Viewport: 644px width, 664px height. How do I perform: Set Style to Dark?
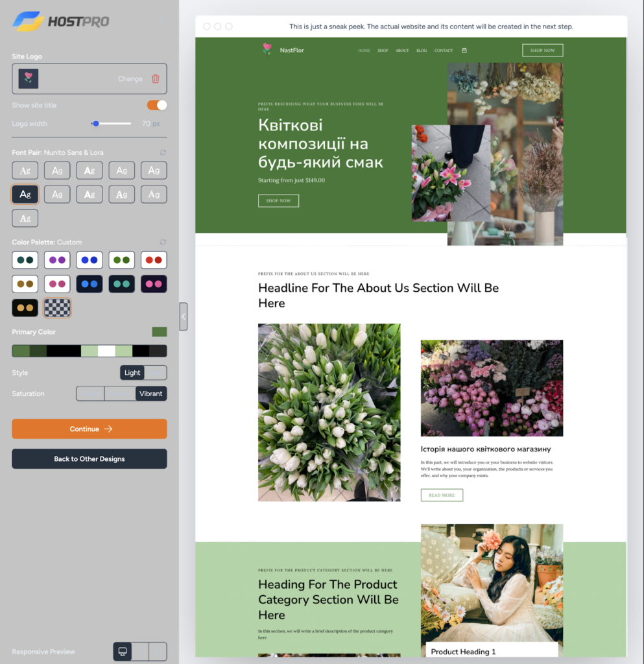[156, 373]
